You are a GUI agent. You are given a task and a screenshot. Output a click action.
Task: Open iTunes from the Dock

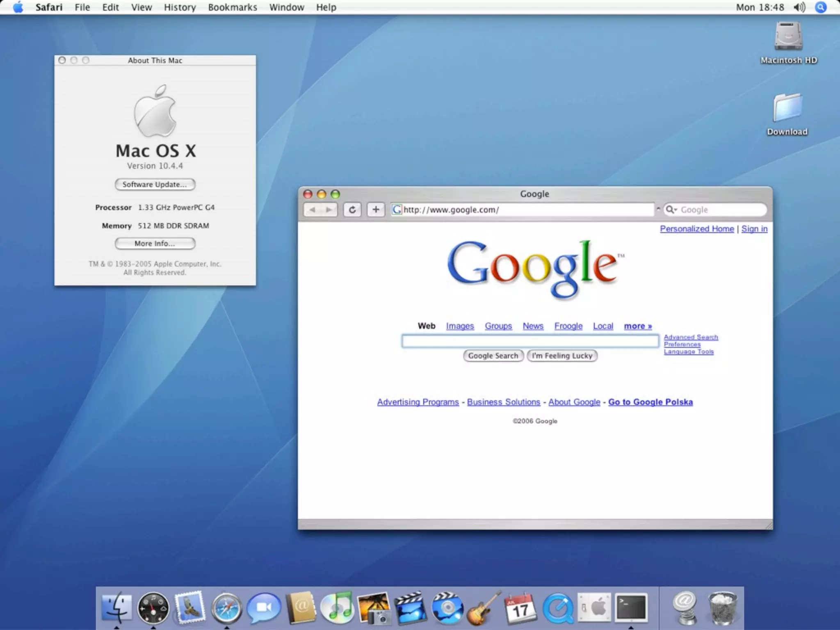[x=337, y=608]
